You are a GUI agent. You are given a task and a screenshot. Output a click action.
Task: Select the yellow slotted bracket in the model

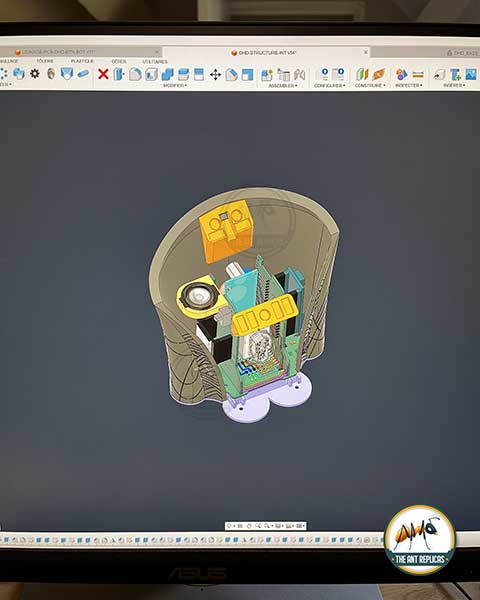coord(264,316)
